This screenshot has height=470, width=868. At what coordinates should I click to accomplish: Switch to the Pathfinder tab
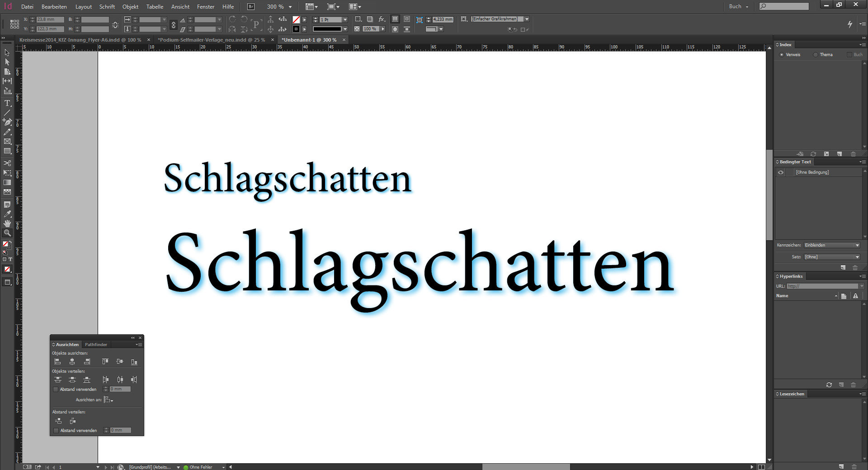96,345
